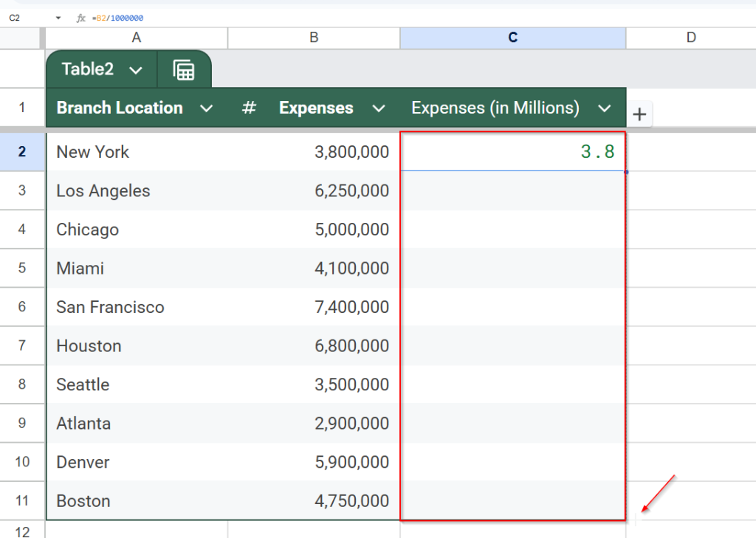
Task: Click the # number type icon
Action: (250, 108)
